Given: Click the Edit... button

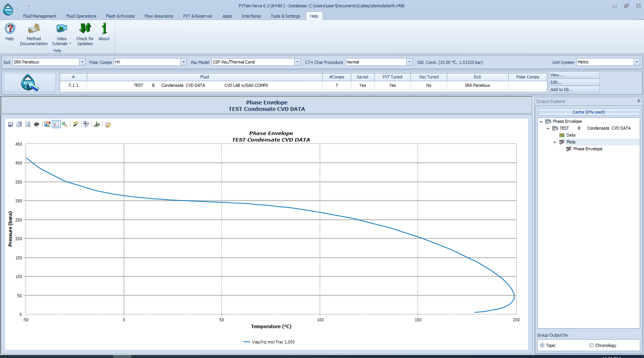Looking at the screenshot, I should [x=574, y=82].
